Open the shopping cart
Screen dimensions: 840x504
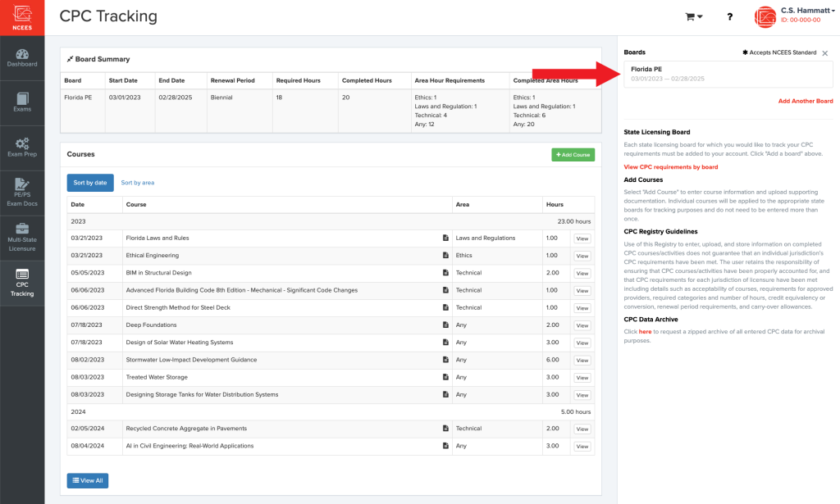tap(688, 16)
